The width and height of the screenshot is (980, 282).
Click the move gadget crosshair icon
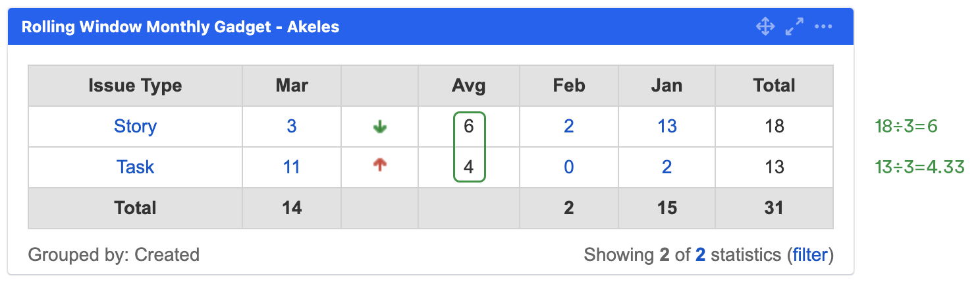pyautogui.click(x=765, y=27)
